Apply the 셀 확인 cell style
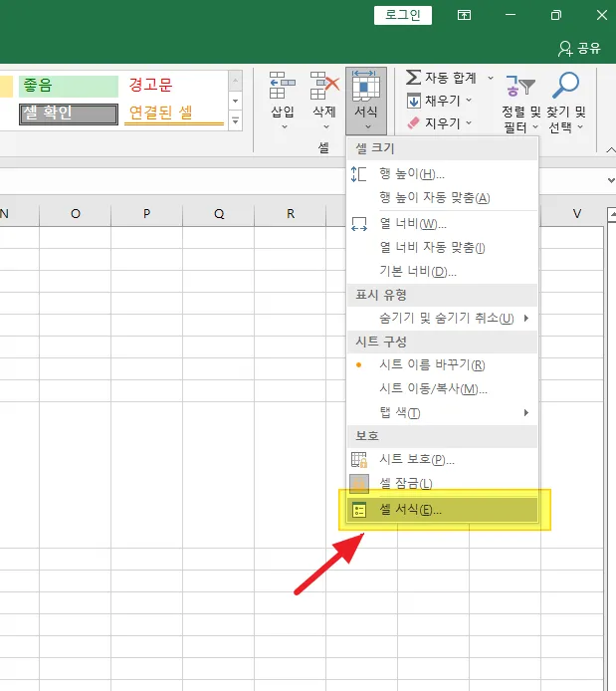 (69, 114)
